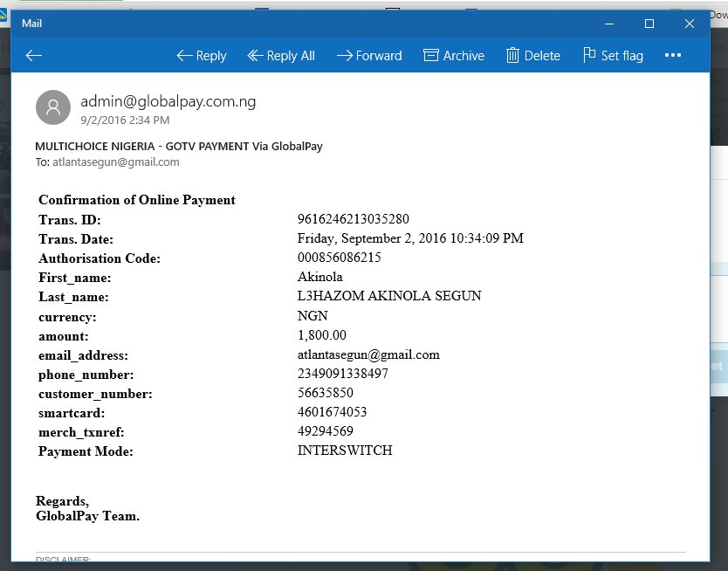
Task: Choose Reply All in toolbar
Action: click(281, 56)
